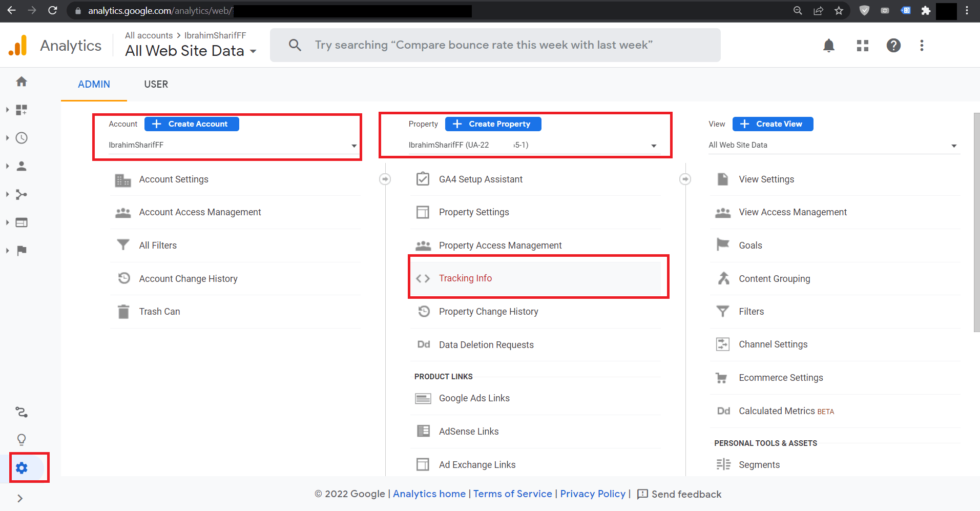Screen dimensions: 980x511
Task: Click the Create View button
Action: [773, 124]
